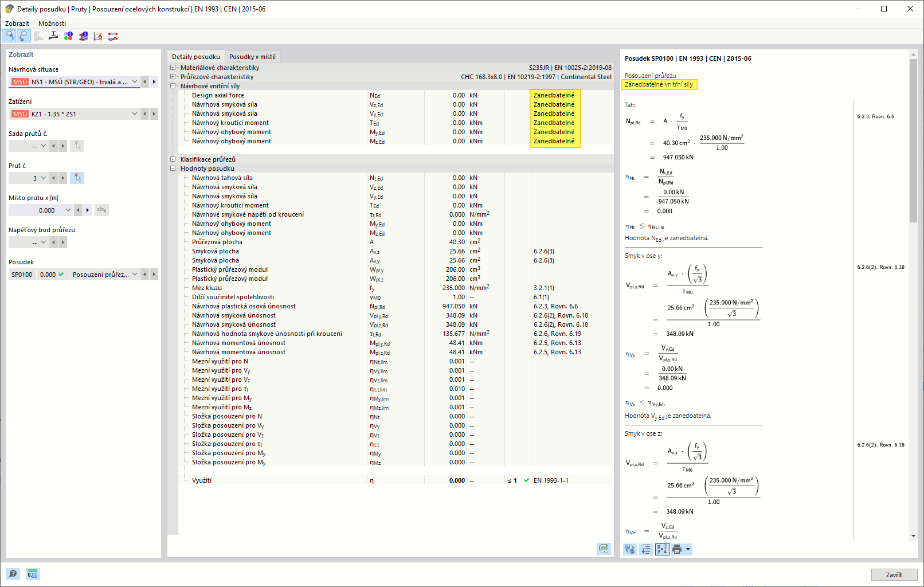Toggle the x/y=7/4 formula values display
This screenshot has width=924, height=587.
pyautogui.click(x=662, y=549)
